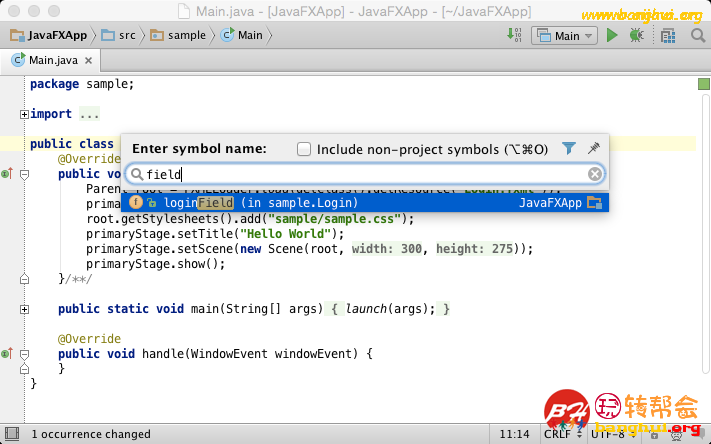
Task: Click the "Hello World" string literal
Action: point(288,234)
